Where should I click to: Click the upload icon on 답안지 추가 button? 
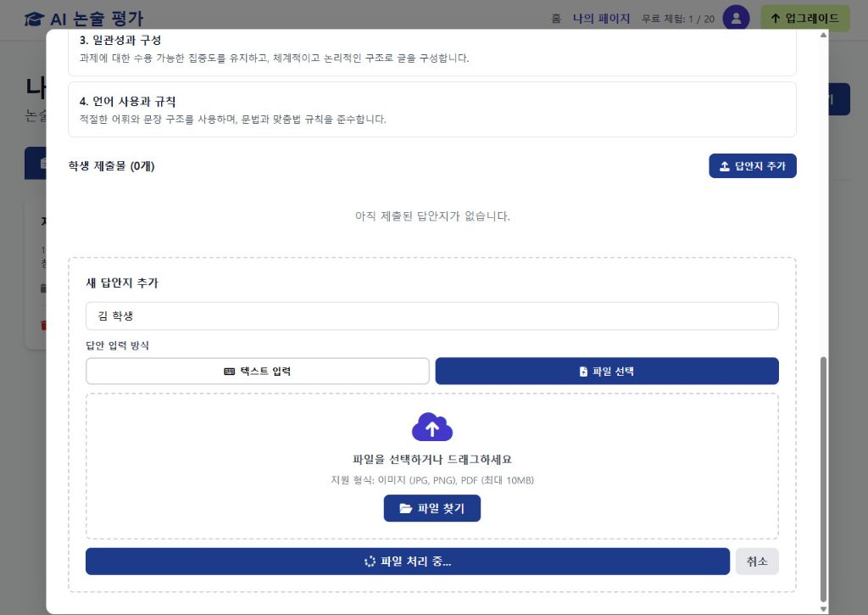(x=723, y=165)
